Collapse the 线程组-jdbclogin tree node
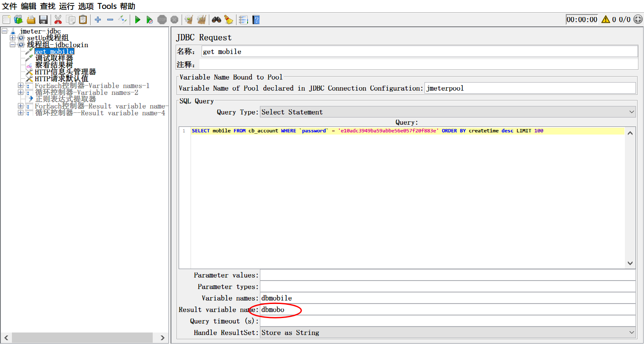This screenshot has height=344, width=644. [x=12, y=45]
